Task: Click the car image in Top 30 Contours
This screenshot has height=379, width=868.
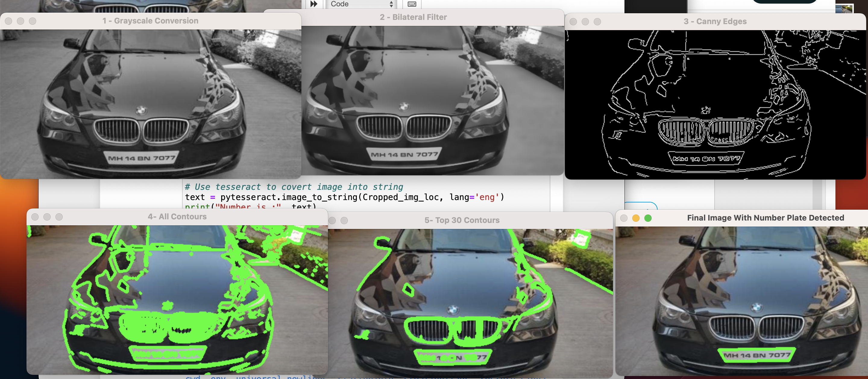Action: [x=470, y=303]
